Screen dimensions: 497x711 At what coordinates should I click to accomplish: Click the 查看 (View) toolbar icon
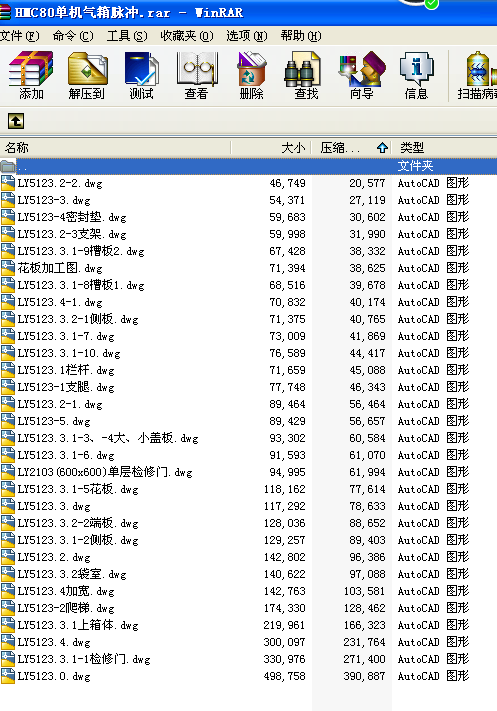tap(196, 75)
